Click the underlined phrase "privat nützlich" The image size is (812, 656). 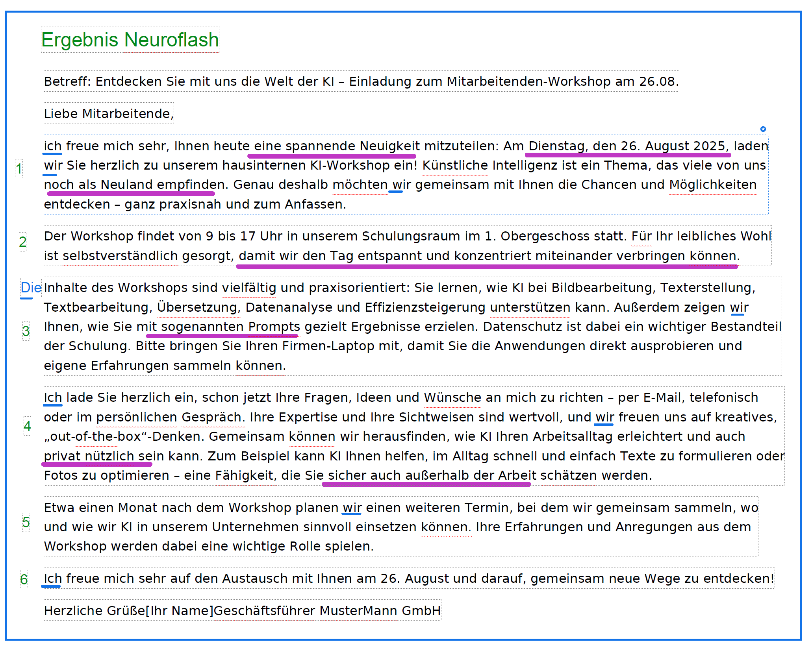point(89,456)
